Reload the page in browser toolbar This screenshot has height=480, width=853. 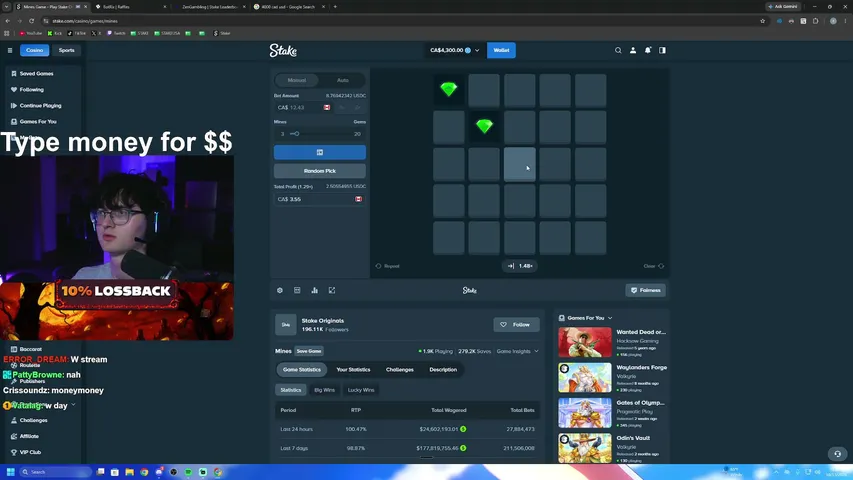tap(32, 21)
